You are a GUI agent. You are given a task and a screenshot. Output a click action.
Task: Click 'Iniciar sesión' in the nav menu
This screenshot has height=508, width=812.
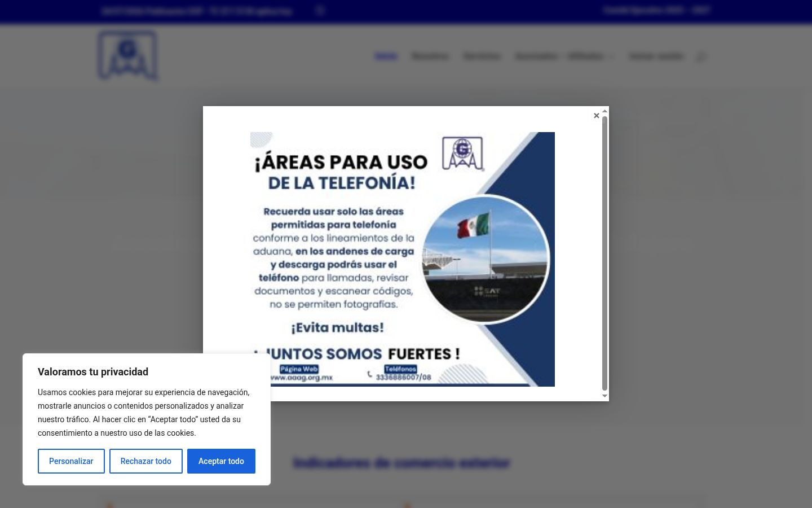point(656,56)
